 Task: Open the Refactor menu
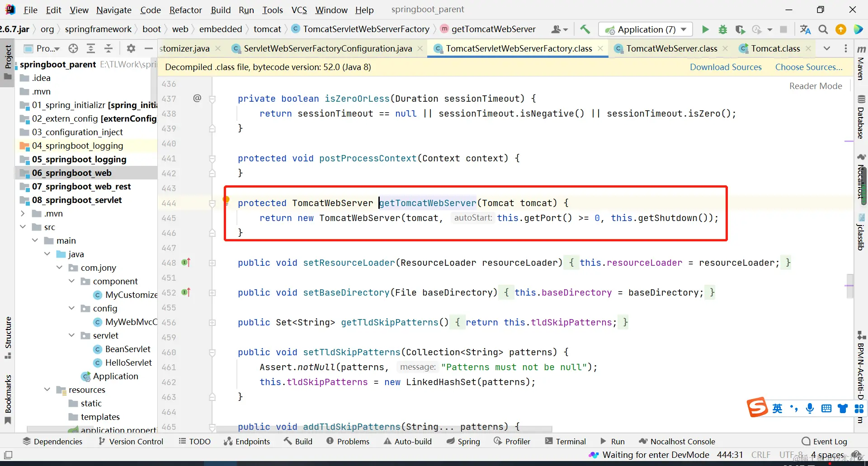186,10
